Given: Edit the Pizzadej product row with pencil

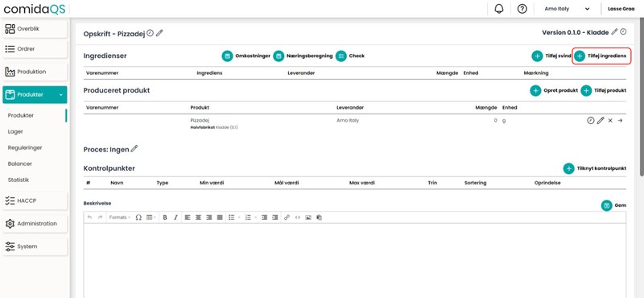Looking at the screenshot, I should tap(601, 121).
